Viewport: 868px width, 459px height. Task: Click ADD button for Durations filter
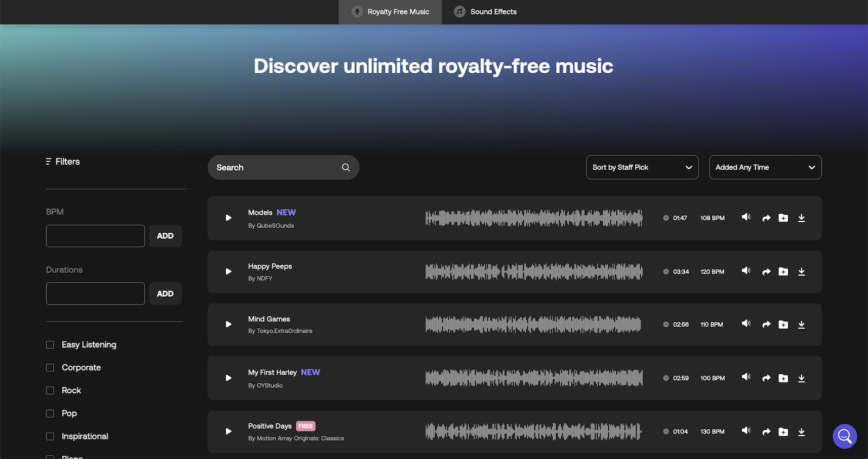[165, 294]
